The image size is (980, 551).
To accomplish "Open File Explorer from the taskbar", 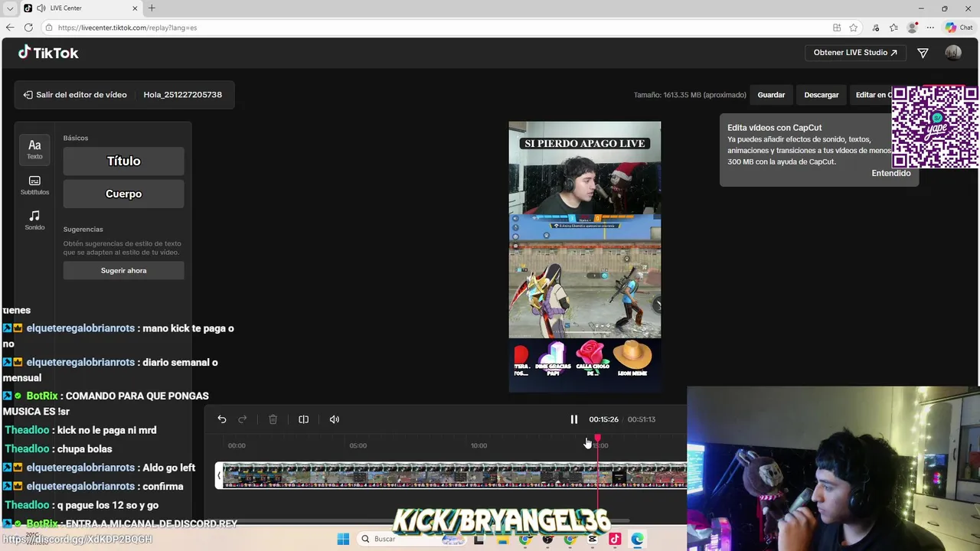I will [x=502, y=540].
